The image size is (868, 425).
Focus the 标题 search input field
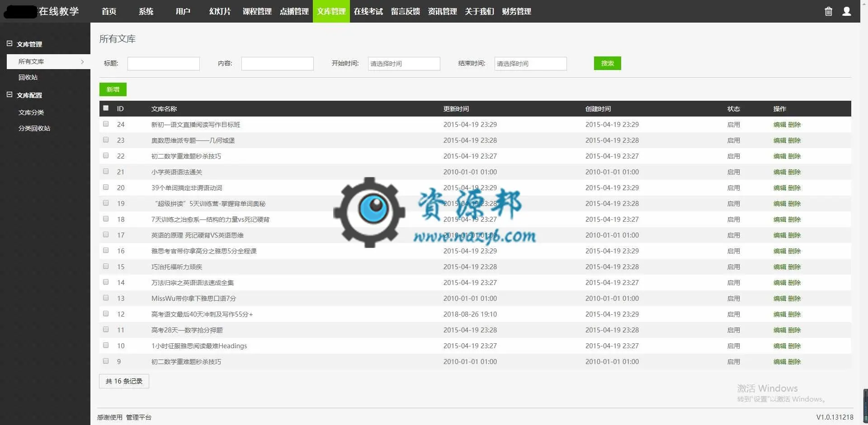(164, 64)
